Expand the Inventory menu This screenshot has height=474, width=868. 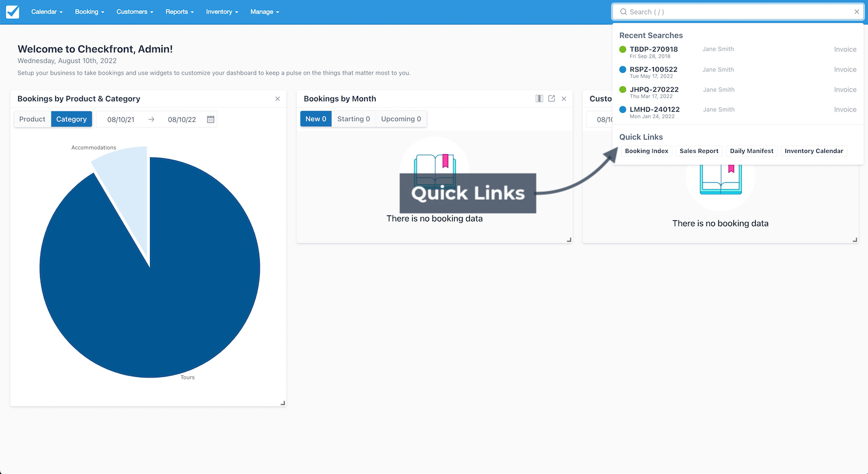222,12
